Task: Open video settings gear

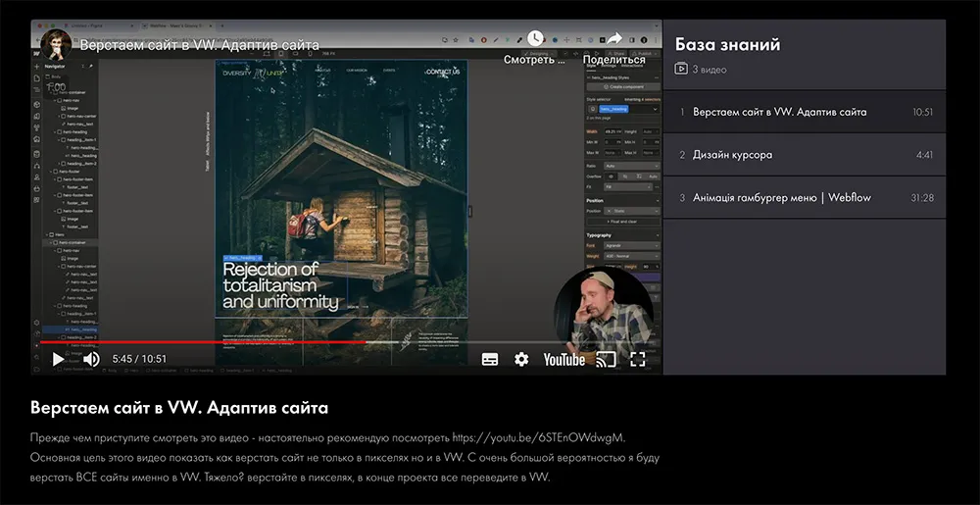Action: [x=521, y=359]
